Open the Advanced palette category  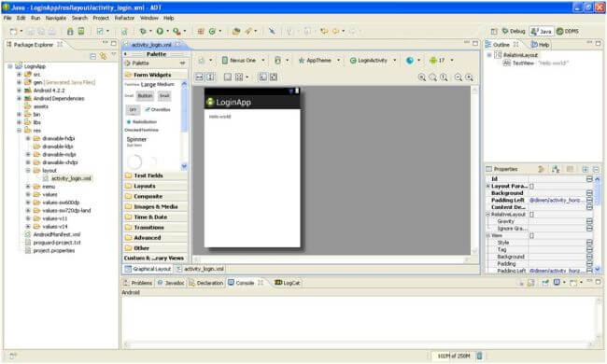[154, 237]
